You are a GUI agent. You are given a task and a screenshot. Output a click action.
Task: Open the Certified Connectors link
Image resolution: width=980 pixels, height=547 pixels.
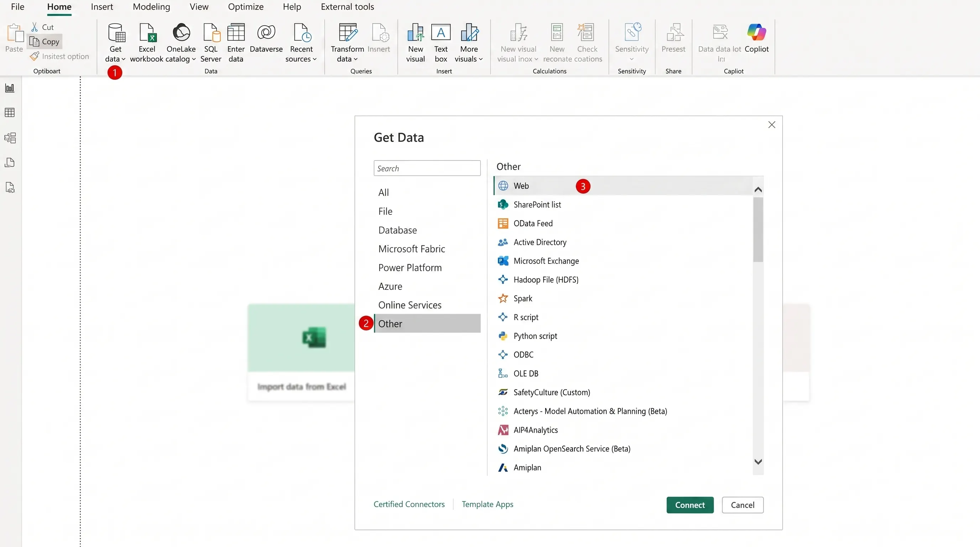(x=409, y=504)
